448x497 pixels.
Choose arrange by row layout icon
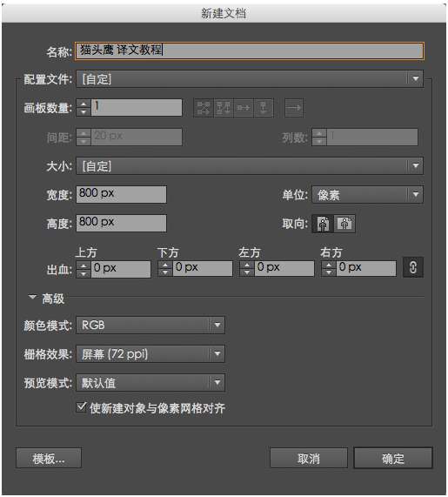[x=244, y=108]
